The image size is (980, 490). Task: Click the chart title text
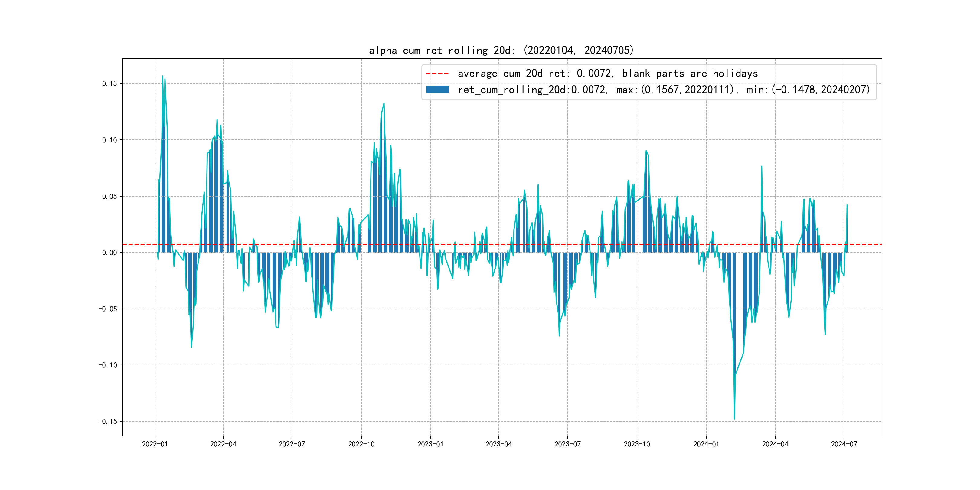501,50
